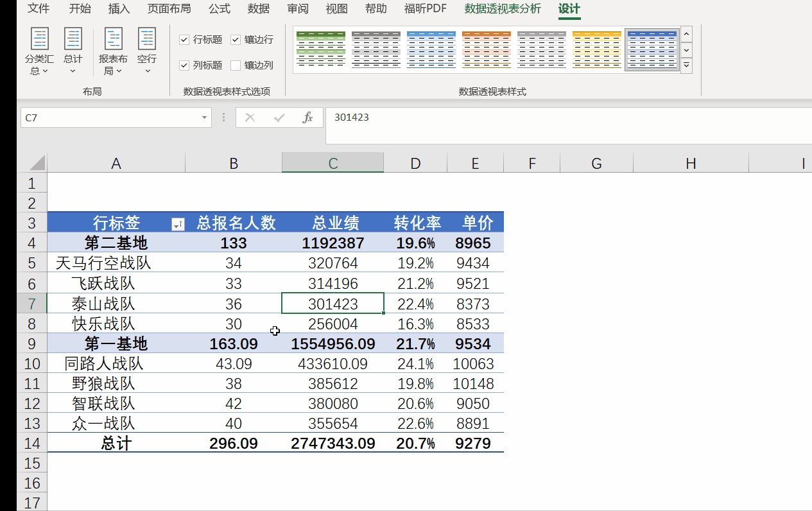Screen dimensions: 812x511
Task: Select row 7 header
Action: (31, 303)
